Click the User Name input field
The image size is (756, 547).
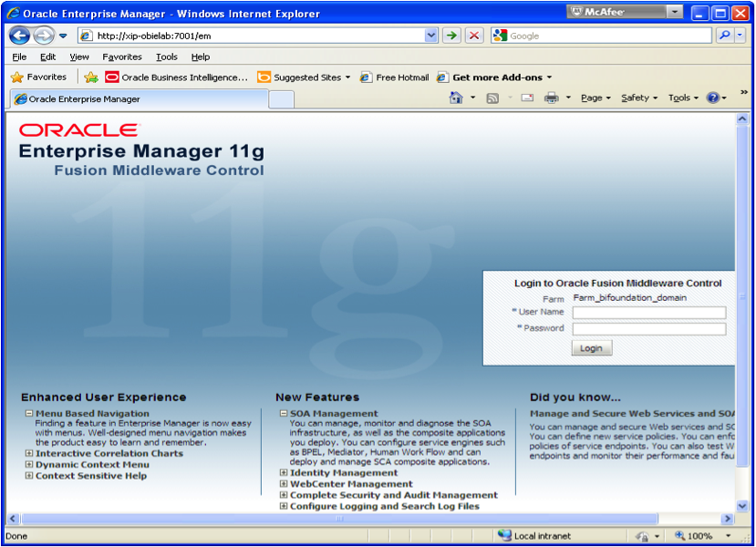tap(648, 313)
